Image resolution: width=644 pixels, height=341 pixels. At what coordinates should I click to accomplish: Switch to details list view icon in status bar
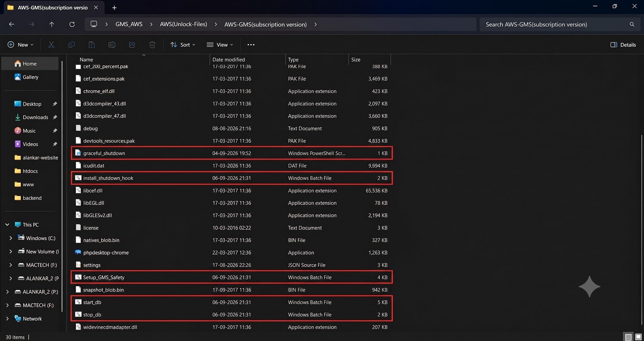628,337
